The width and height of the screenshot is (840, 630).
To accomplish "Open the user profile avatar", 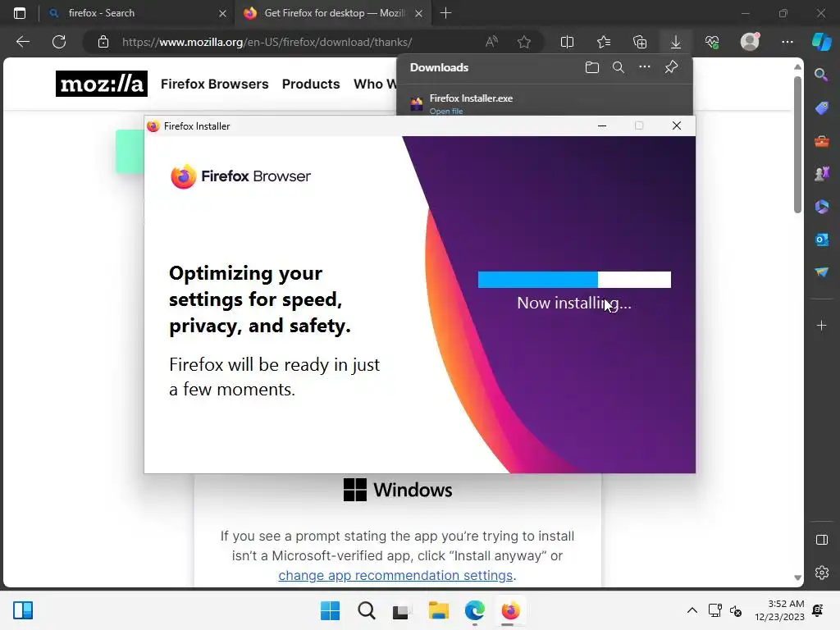I will (x=750, y=41).
